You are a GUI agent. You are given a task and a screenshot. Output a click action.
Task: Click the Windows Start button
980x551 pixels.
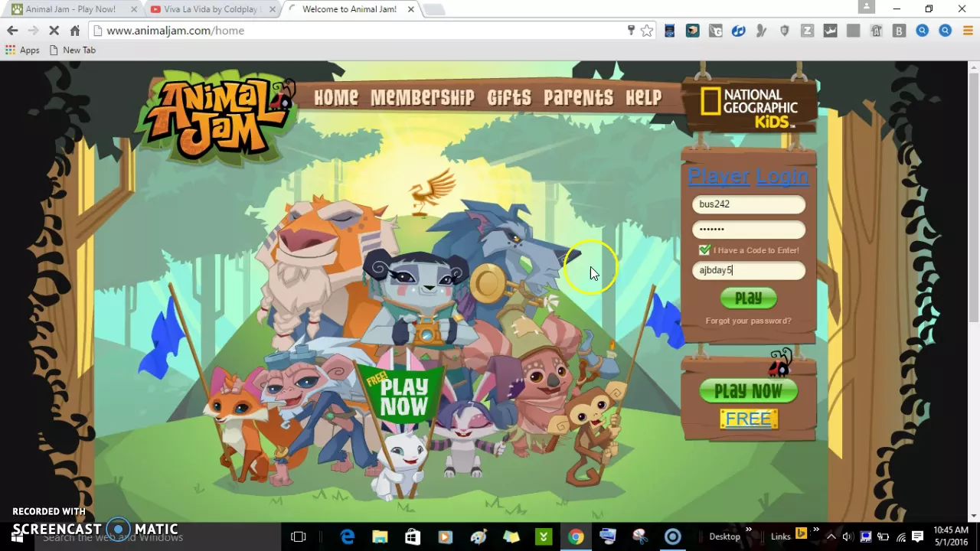pyautogui.click(x=17, y=536)
